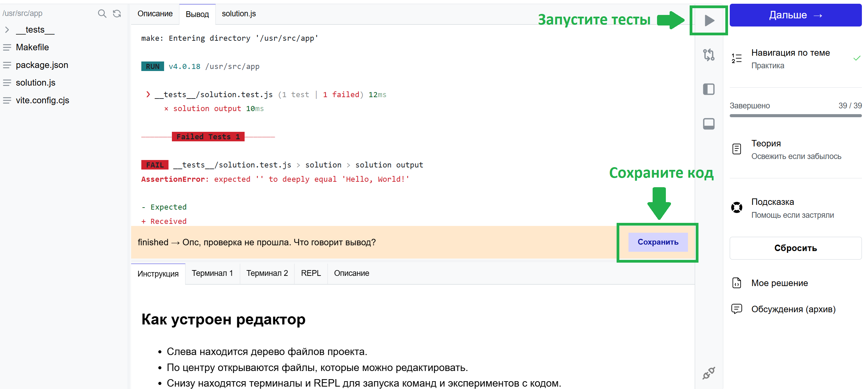Click the search icon in file tree
The height and width of the screenshot is (389, 868).
[102, 14]
